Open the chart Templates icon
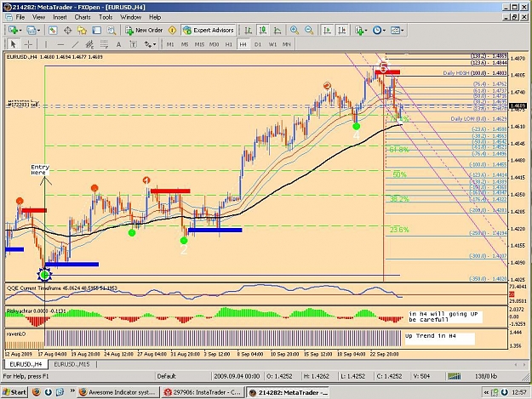This screenshot has height=399, width=532. click(395, 30)
